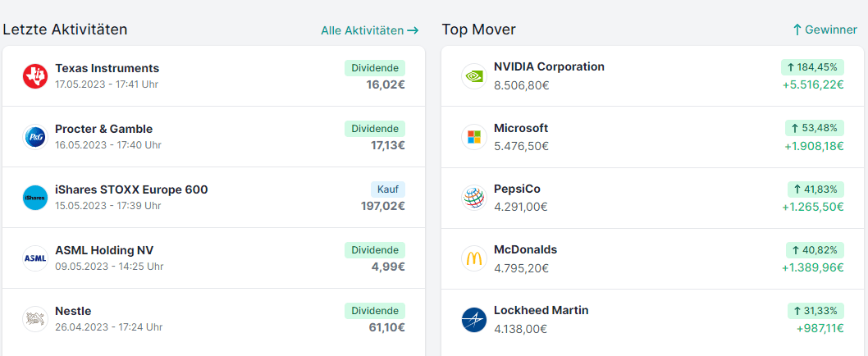
Task: Open the Alle Aktivitäten link
Action: (370, 30)
